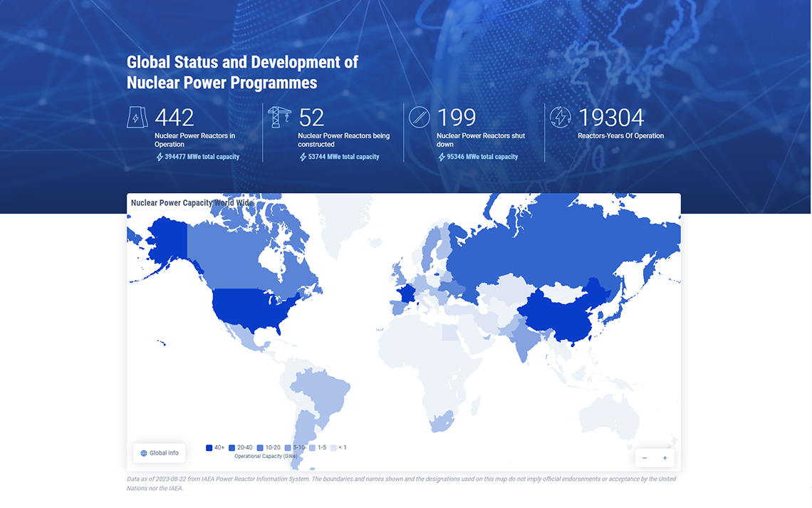Click the reactor cooling tower icon

[x=137, y=118]
